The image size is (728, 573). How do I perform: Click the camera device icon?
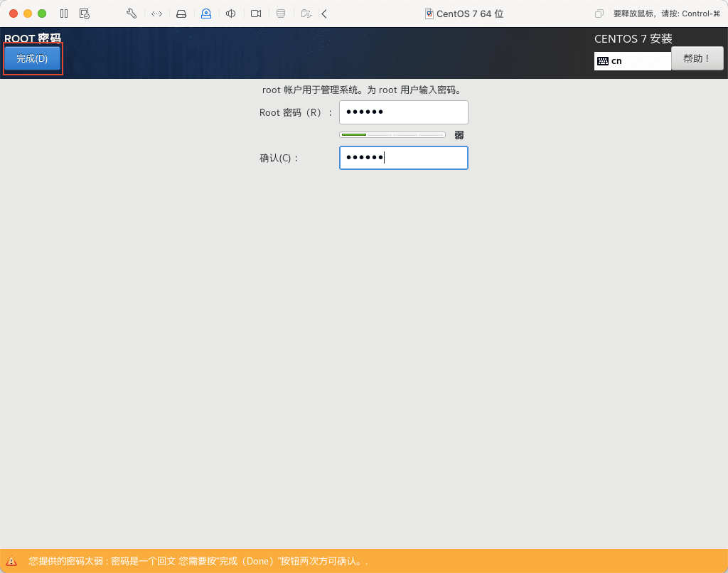(x=256, y=14)
